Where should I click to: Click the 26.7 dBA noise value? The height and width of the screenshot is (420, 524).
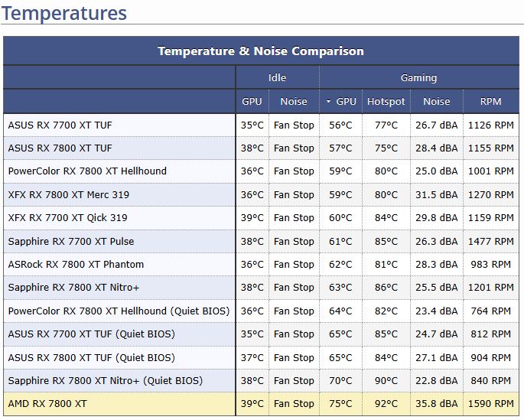(437, 125)
